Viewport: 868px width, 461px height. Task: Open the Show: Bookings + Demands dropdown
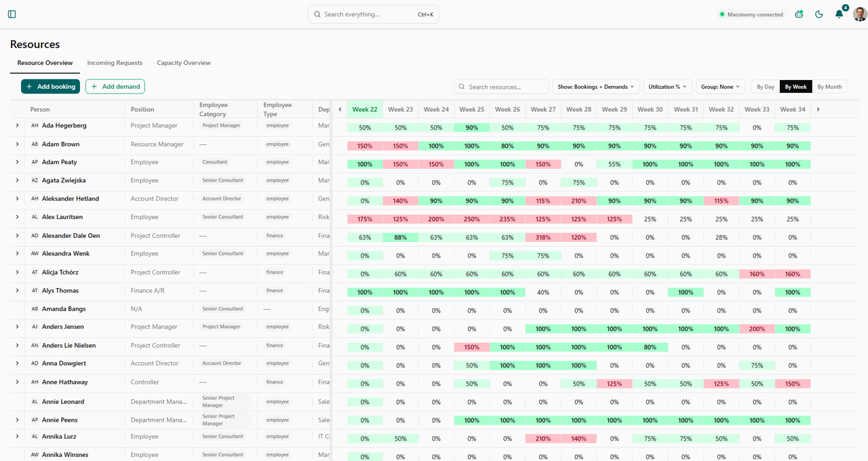[595, 87]
